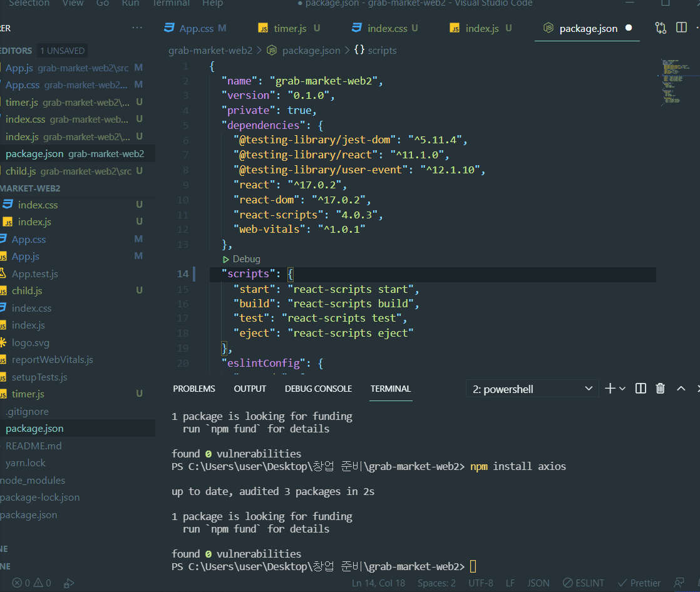Click grab-market-web2 in the breadcrumb
Viewport: 700px width, 592px height.
(210, 51)
